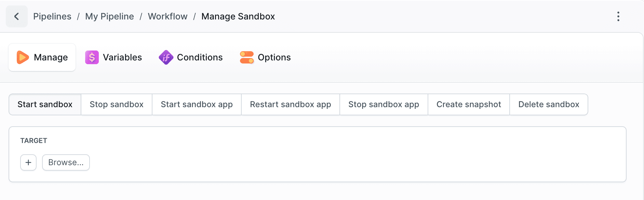This screenshot has height=200, width=644.
Task: Open the three-dot more options menu
Action: pyautogui.click(x=618, y=16)
